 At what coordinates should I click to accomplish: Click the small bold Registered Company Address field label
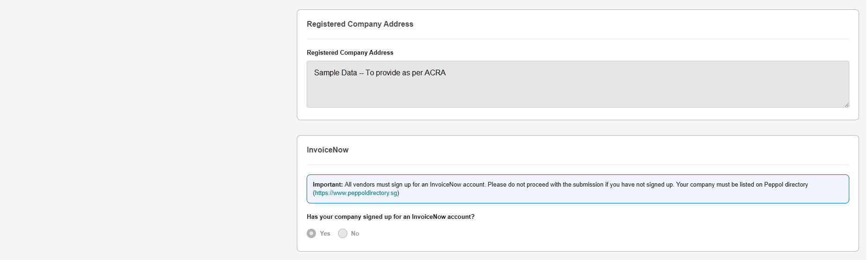[x=350, y=53]
